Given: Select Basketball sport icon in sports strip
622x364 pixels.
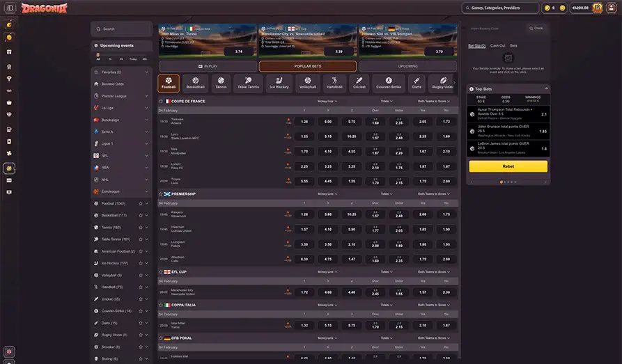Looking at the screenshot, I should pyautogui.click(x=196, y=84).
